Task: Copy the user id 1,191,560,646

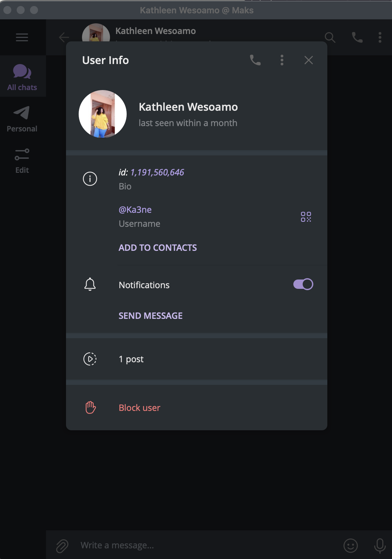Action: point(157,172)
